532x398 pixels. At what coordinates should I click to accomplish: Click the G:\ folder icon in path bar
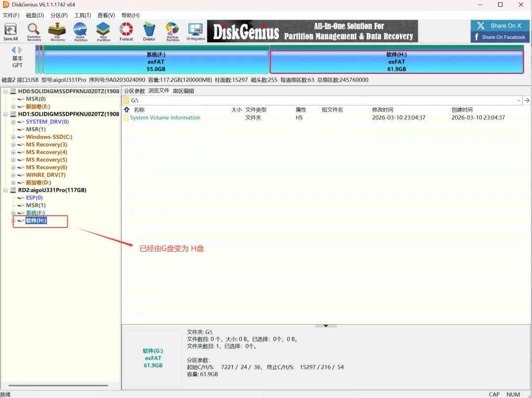(x=126, y=100)
